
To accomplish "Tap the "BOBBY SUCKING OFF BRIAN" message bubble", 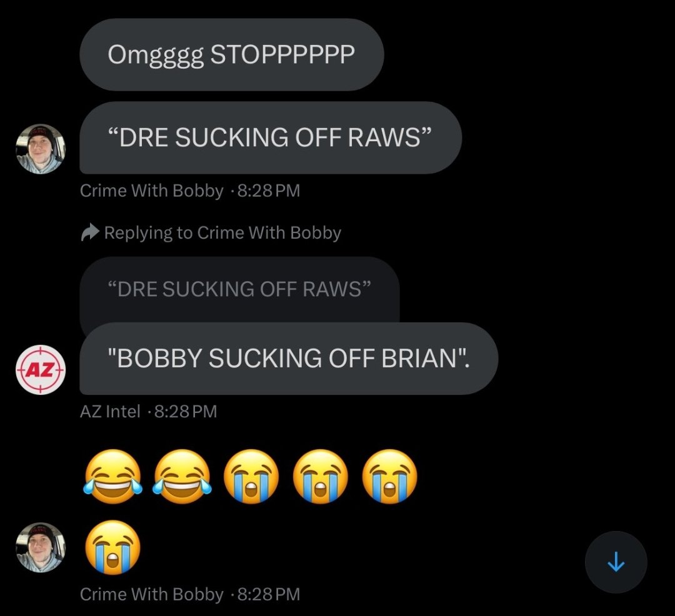I will [289, 359].
